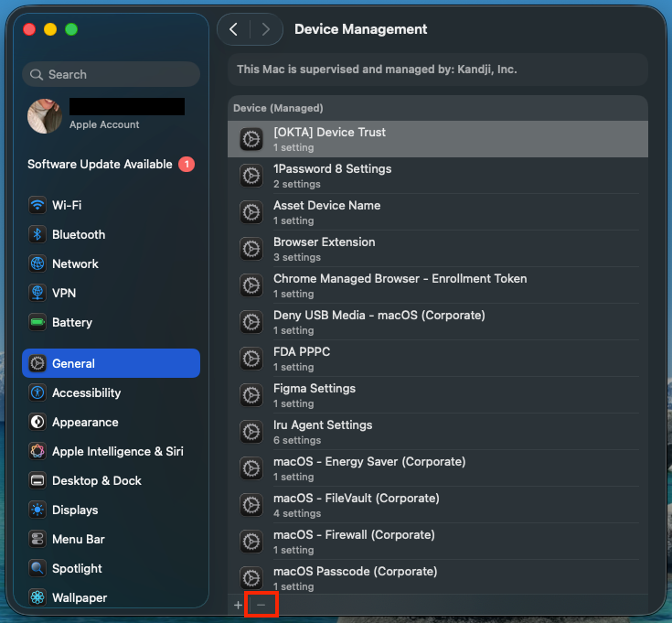Click gear icon of 1Password 8 Settings profile
The height and width of the screenshot is (623, 672).
251,176
